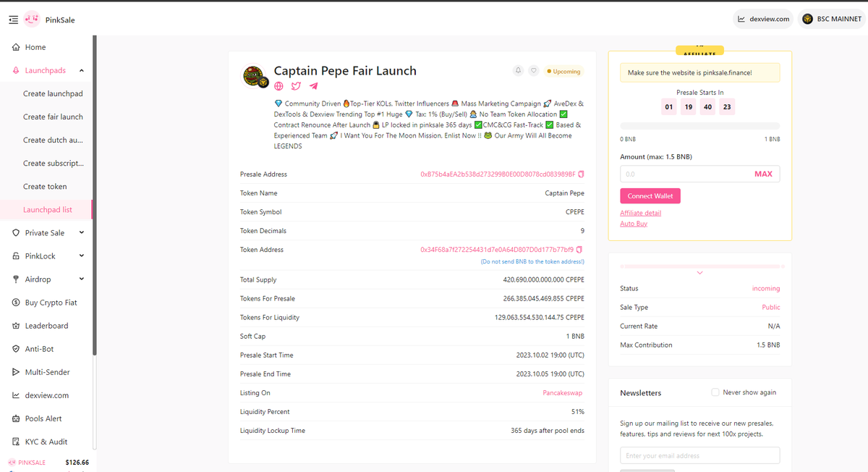Open the Auto Buy link

(634, 224)
